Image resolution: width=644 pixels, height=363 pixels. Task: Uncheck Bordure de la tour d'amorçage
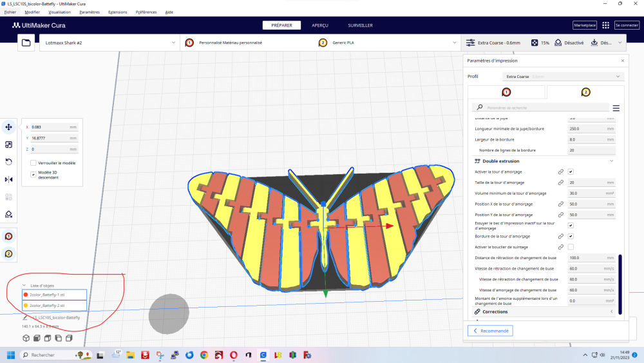click(x=571, y=237)
